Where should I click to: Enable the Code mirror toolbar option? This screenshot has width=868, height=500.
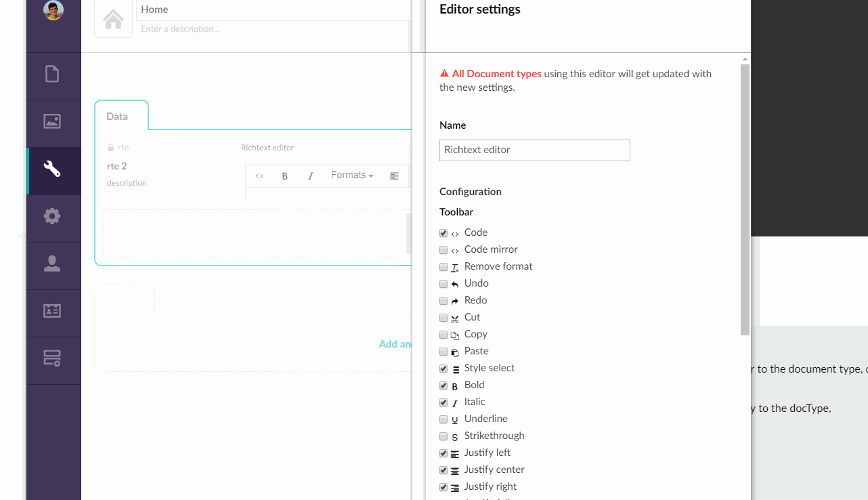pyautogui.click(x=443, y=250)
